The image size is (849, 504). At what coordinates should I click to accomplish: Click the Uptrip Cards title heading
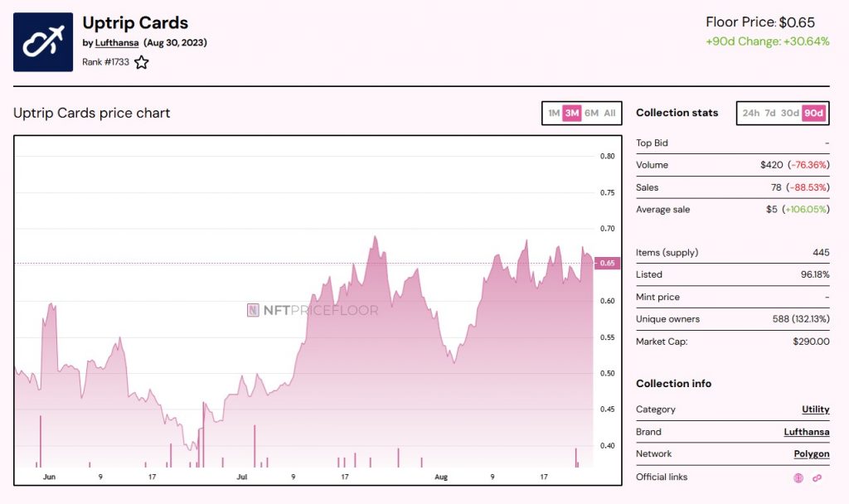coord(135,22)
